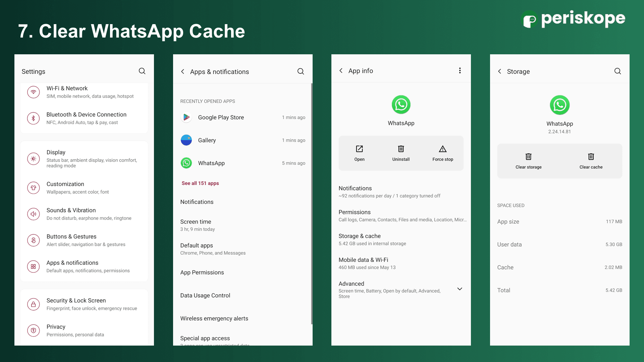This screenshot has height=362, width=644.
Task: Tap the Clear cache icon on Storage screen
Action: click(x=591, y=157)
